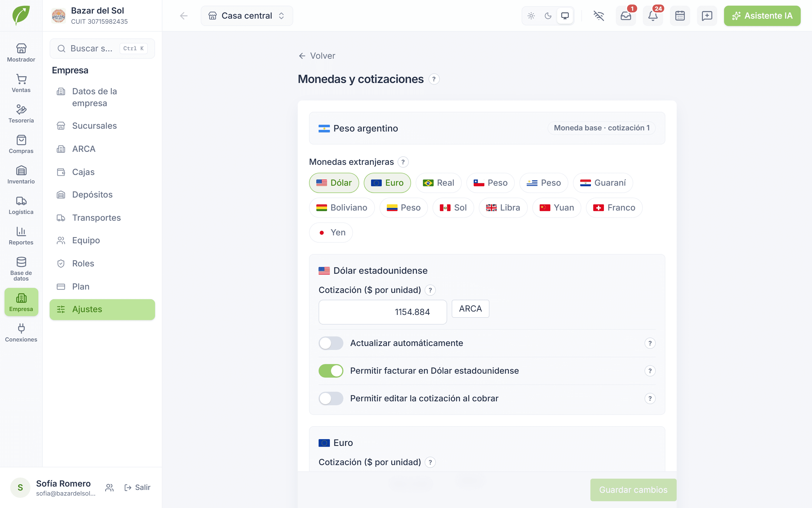
Task: Open the calendar icon in header
Action: pos(680,16)
